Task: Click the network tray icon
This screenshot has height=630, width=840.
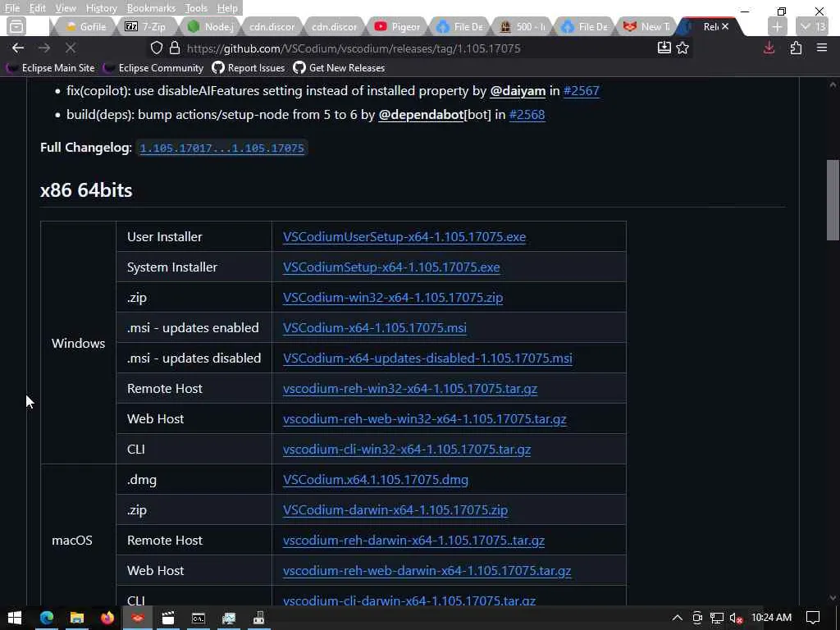Action: (x=717, y=618)
